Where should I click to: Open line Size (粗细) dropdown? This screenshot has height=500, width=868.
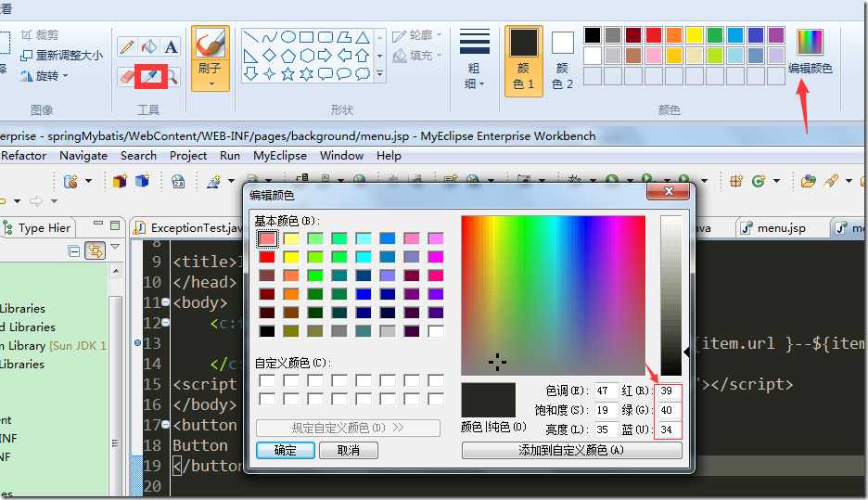click(x=474, y=58)
